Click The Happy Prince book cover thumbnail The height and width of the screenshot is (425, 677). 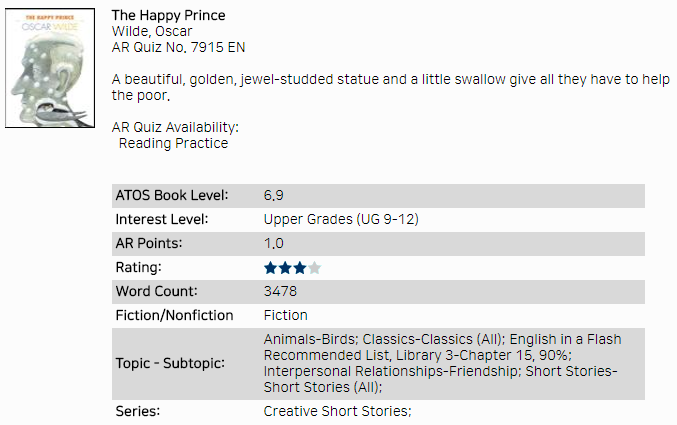click(50, 68)
